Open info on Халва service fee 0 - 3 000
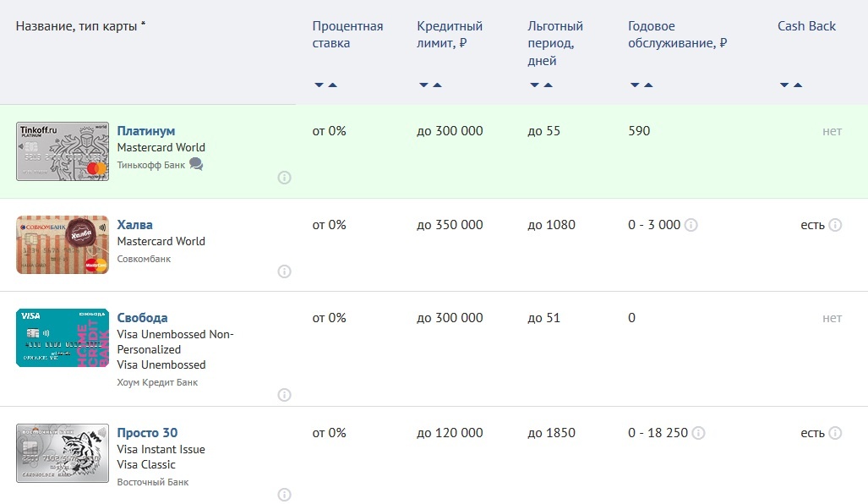 pos(691,225)
